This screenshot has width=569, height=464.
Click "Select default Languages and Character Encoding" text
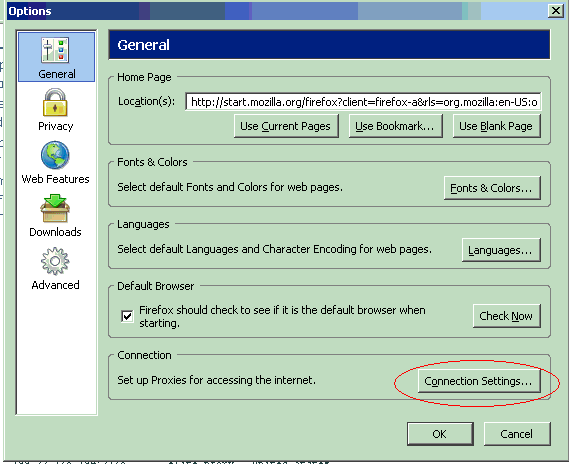click(x=274, y=249)
